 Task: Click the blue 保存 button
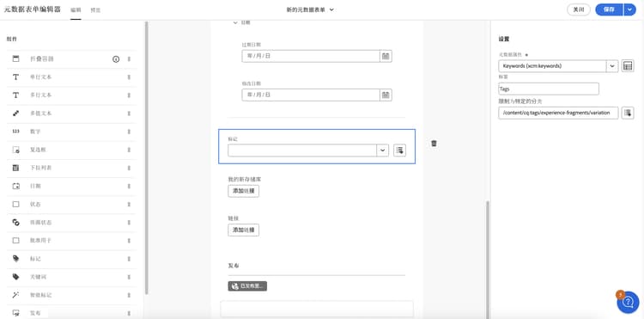(609, 9)
